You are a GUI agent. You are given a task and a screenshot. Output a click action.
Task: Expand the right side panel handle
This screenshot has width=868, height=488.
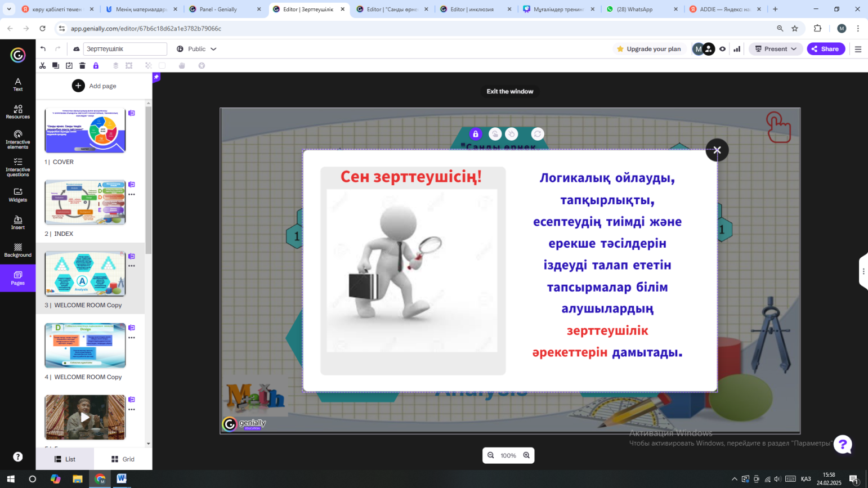click(x=863, y=271)
